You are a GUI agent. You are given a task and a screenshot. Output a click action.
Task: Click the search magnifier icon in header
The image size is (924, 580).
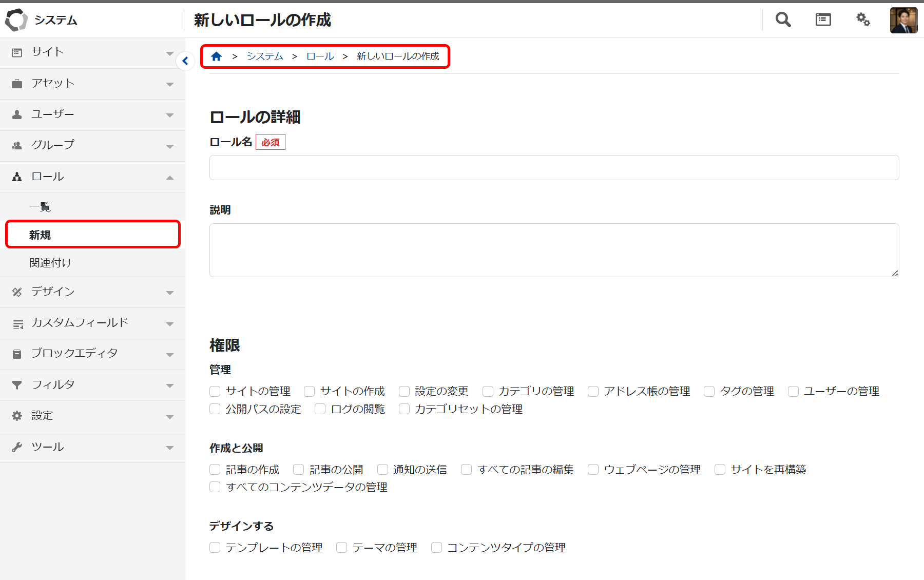click(783, 20)
